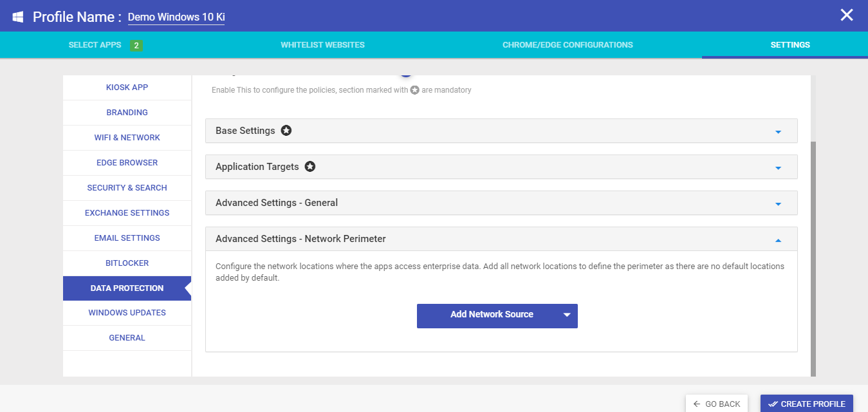
Task: Click the settings panel vertical scrollbar
Action: click(813, 259)
